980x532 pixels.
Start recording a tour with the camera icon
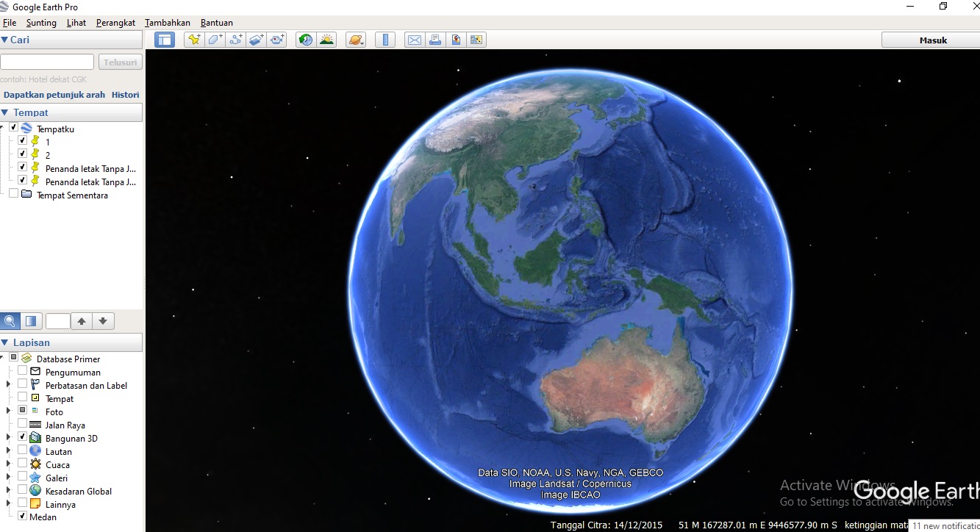tap(277, 40)
